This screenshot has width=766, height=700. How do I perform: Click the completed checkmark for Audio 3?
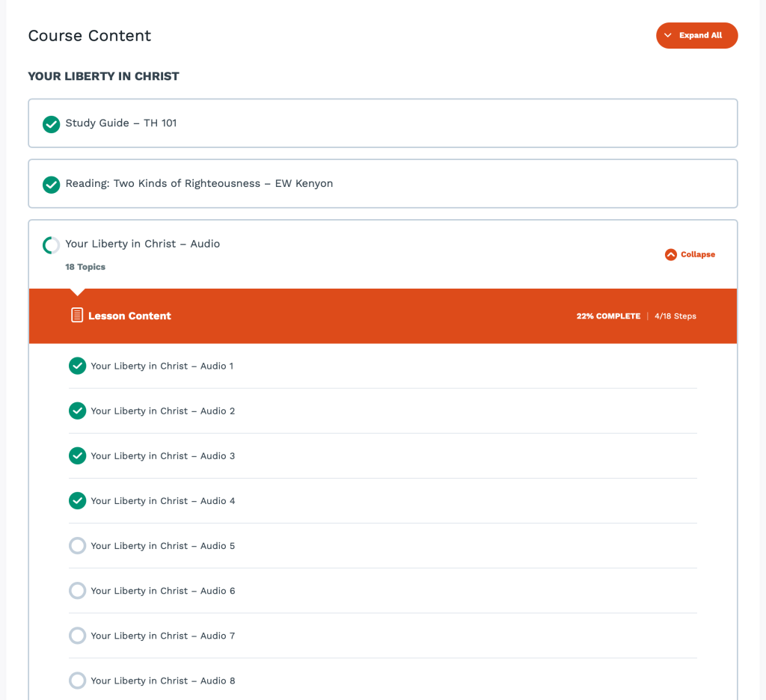coord(77,455)
